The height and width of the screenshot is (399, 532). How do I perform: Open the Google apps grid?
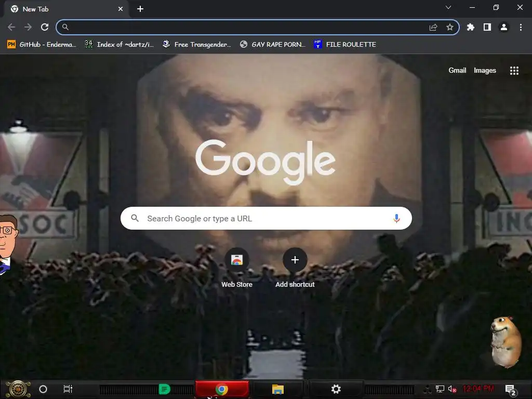click(x=514, y=71)
